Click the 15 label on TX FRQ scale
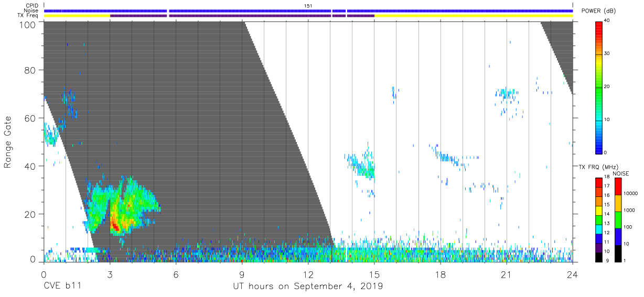 tap(607, 205)
